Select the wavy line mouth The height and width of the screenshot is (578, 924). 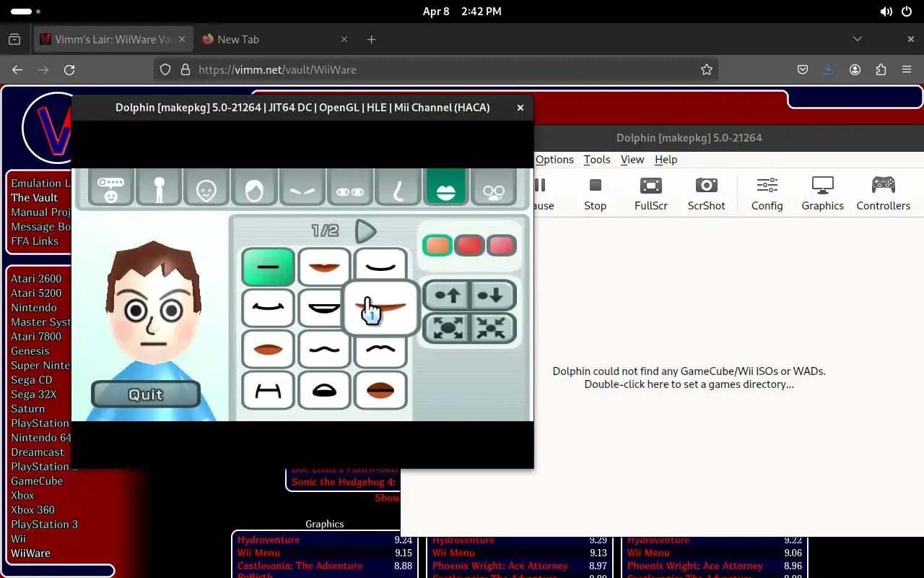coord(324,349)
